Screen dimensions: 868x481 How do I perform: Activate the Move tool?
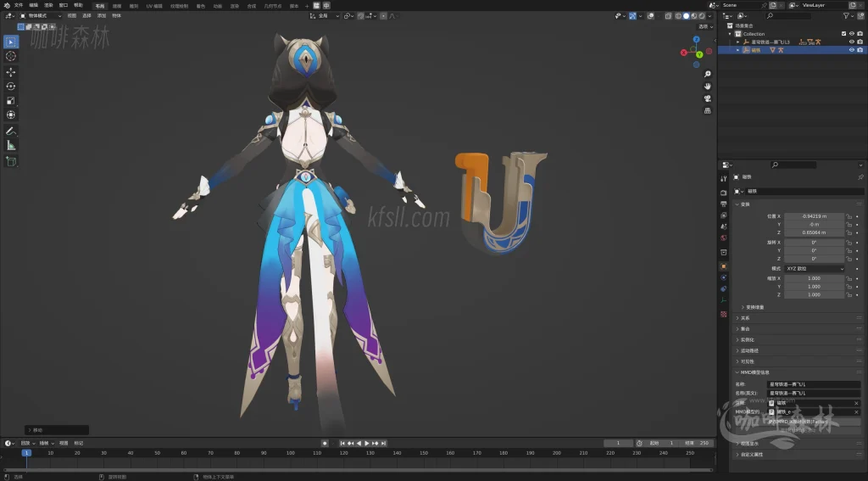point(10,72)
